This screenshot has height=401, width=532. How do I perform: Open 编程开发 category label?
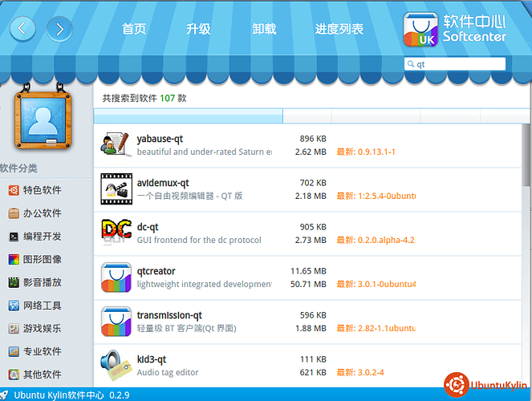[42, 237]
